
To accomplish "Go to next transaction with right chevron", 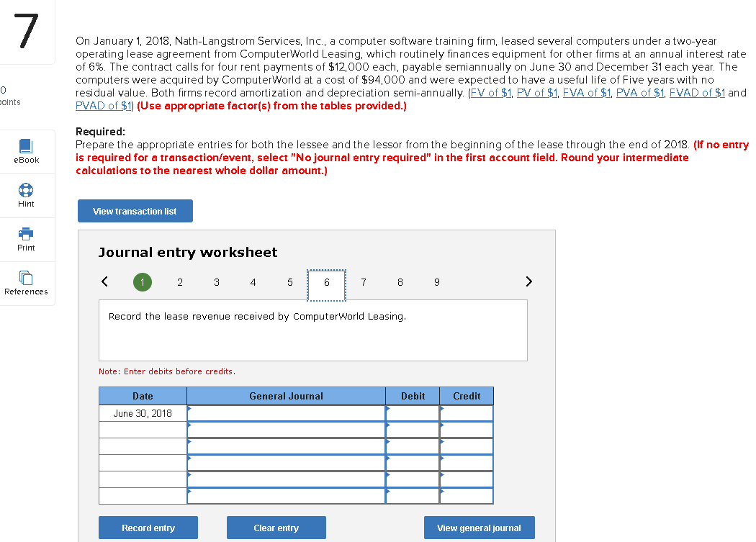I will [x=529, y=281].
